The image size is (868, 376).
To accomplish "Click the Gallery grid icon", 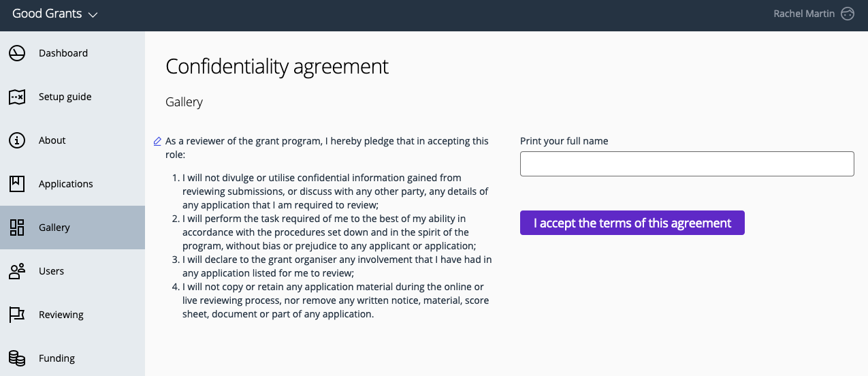I will coord(17,228).
